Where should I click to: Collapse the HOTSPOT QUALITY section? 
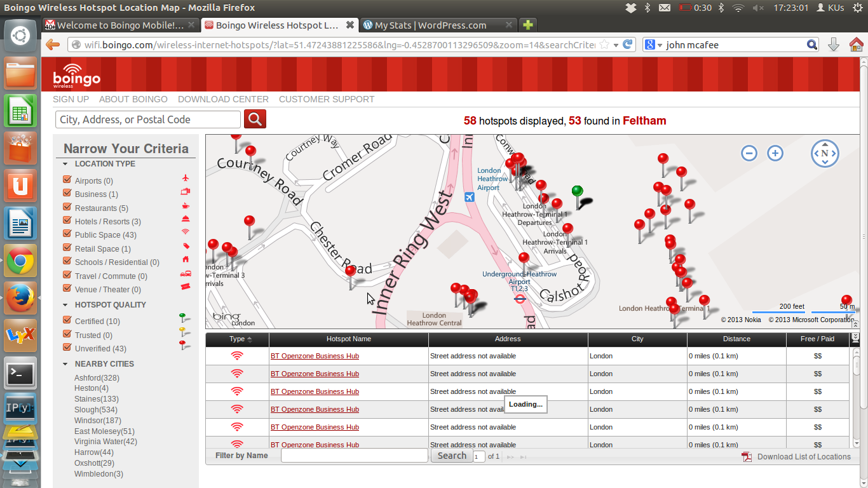tap(65, 305)
